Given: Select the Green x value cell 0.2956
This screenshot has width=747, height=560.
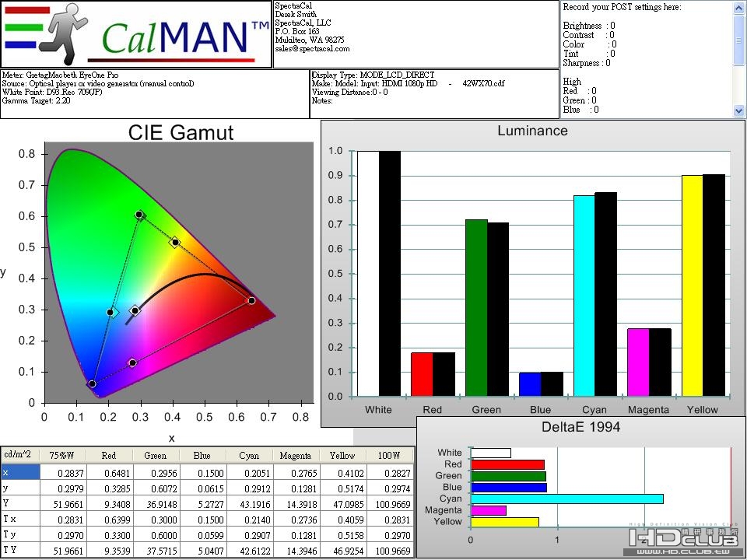Looking at the screenshot, I should pyautogui.click(x=156, y=474).
